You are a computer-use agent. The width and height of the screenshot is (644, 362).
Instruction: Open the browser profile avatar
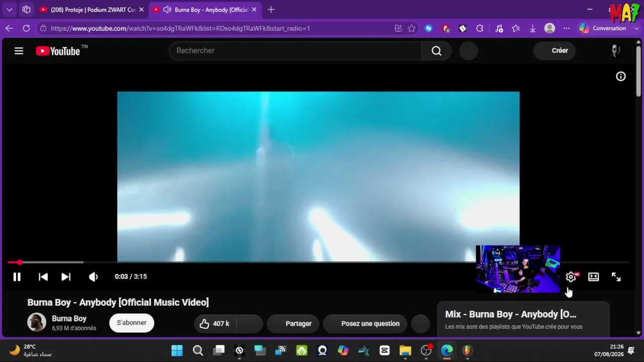click(550, 29)
